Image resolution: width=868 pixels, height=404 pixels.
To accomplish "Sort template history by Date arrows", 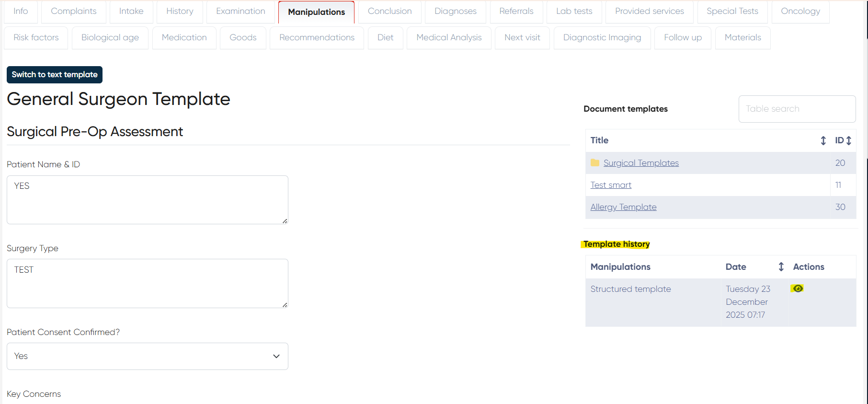I will [781, 267].
